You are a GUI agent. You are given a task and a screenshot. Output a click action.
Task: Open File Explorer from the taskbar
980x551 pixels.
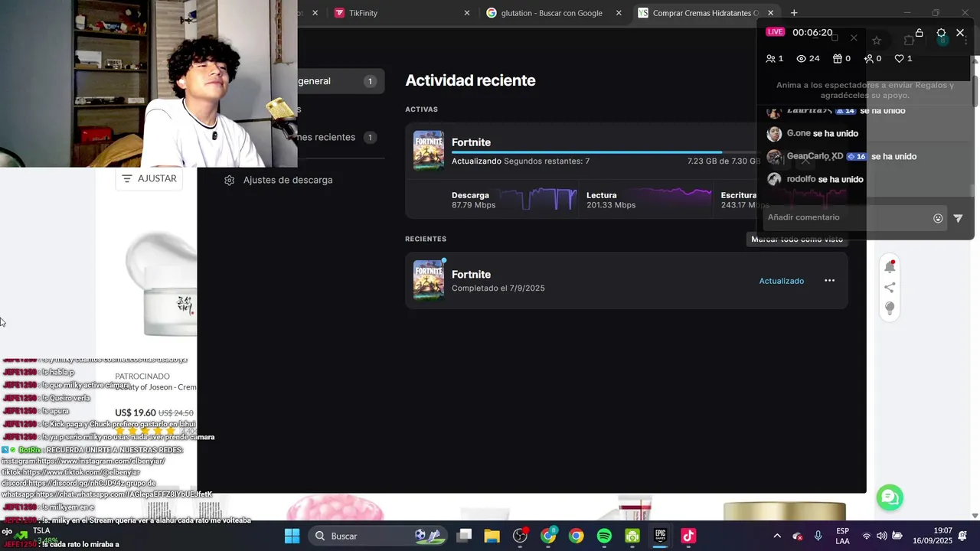492,536
